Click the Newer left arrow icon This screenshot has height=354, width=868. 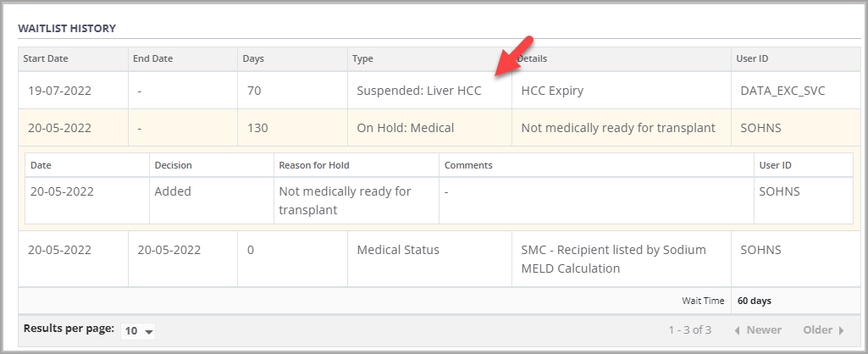click(x=738, y=330)
